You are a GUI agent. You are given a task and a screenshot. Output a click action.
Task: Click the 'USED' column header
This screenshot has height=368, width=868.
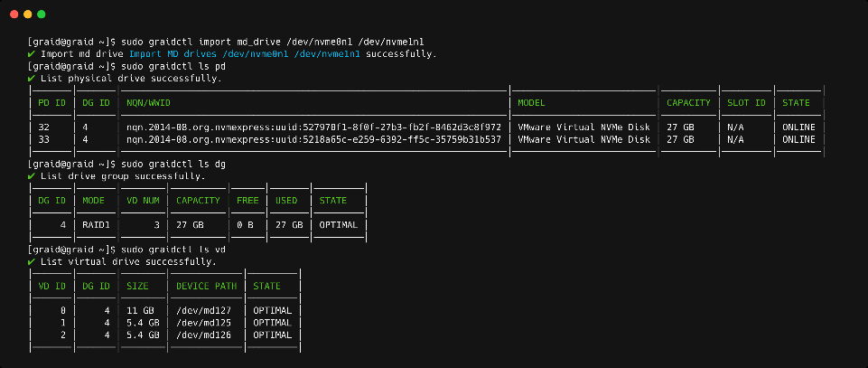click(x=286, y=201)
